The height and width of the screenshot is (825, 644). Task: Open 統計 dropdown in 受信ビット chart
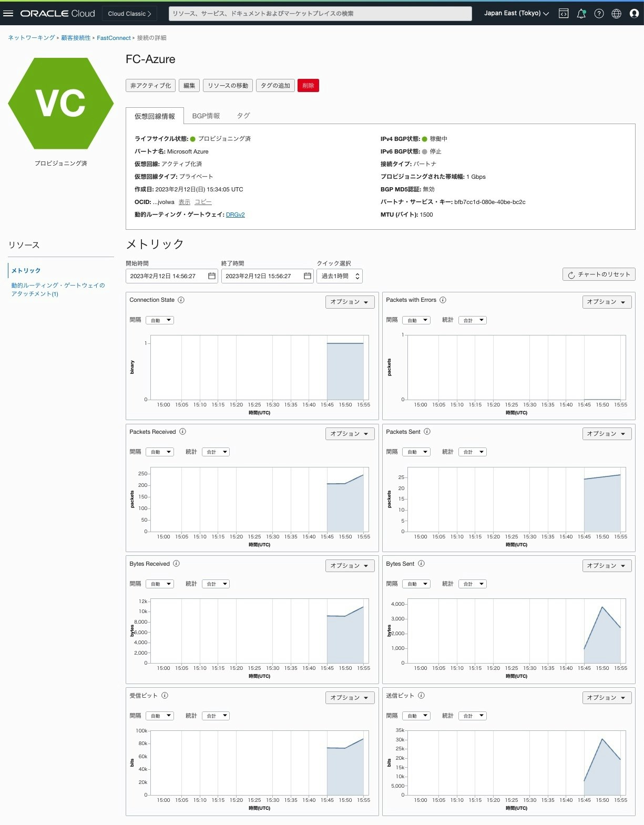216,716
